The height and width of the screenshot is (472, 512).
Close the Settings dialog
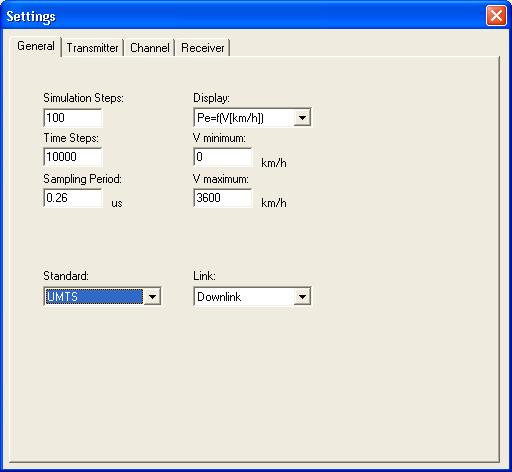[x=496, y=16]
